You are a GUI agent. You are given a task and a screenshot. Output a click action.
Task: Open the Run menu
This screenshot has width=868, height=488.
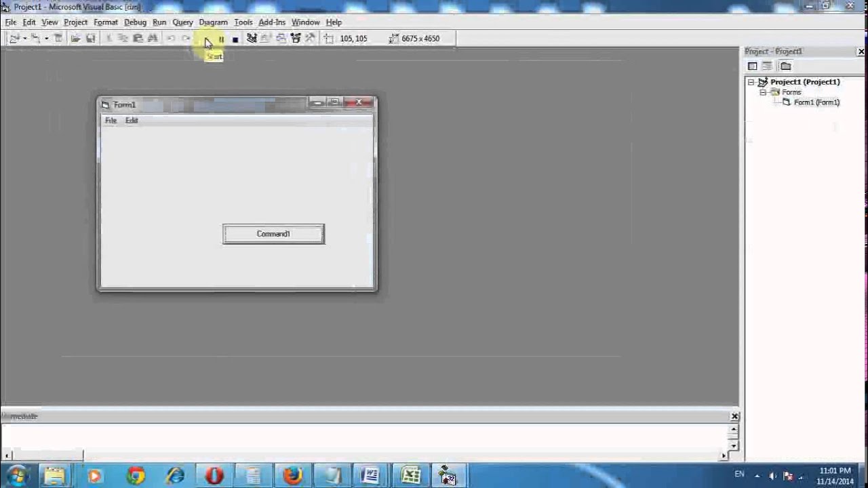click(159, 22)
